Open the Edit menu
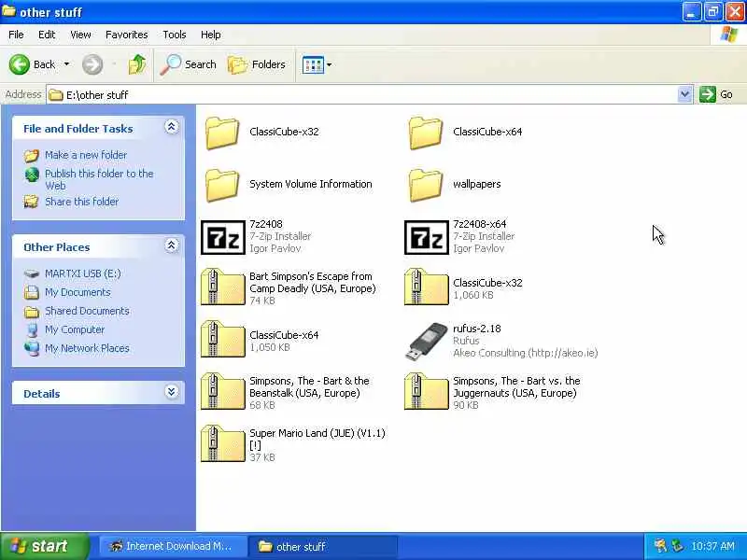 pos(47,35)
